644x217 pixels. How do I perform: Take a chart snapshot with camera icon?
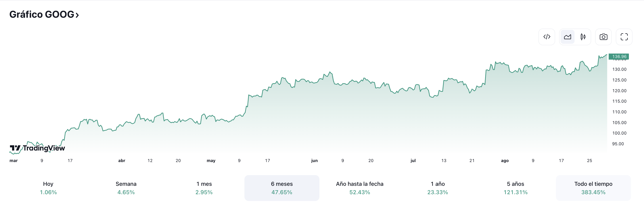[x=603, y=37]
